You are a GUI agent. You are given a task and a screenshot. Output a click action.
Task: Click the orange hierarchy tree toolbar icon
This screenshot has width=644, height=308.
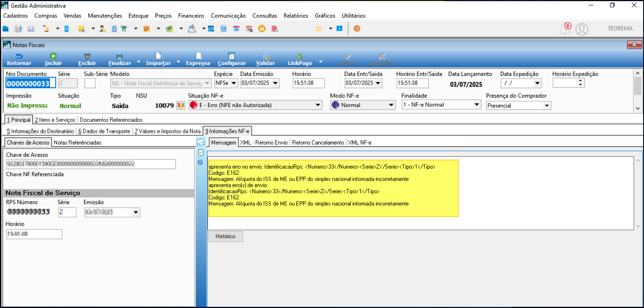[x=46, y=29]
